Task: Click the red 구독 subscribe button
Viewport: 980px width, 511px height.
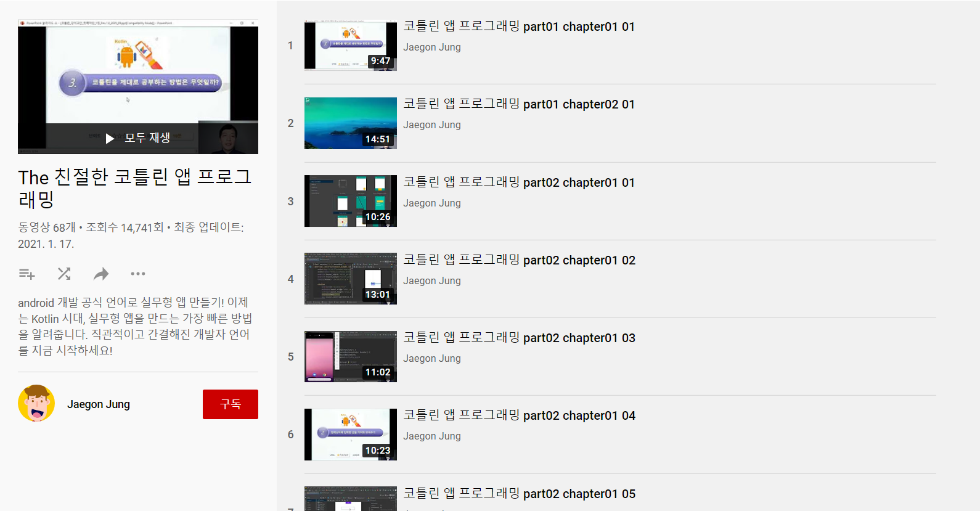Action: [231, 404]
